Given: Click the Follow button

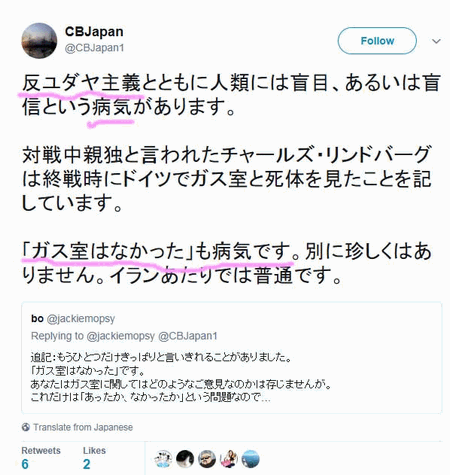Looking at the screenshot, I should [377, 41].
